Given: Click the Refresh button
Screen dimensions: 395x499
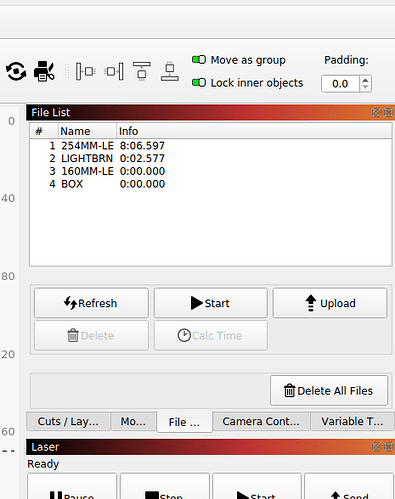Looking at the screenshot, I should [91, 303].
